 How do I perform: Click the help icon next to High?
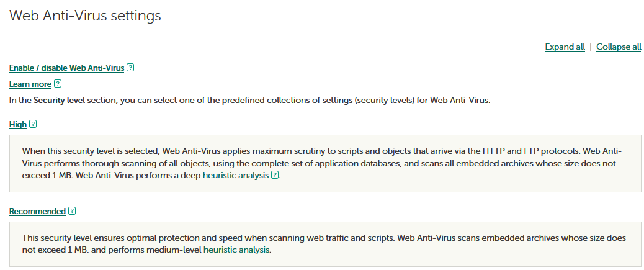[x=33, y=124]
